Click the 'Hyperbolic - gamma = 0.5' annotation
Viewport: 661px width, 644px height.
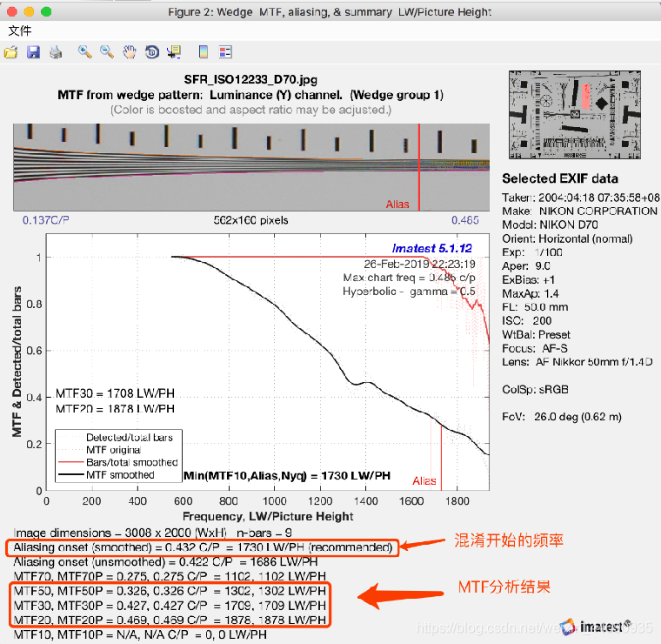[x=409, y=292]
